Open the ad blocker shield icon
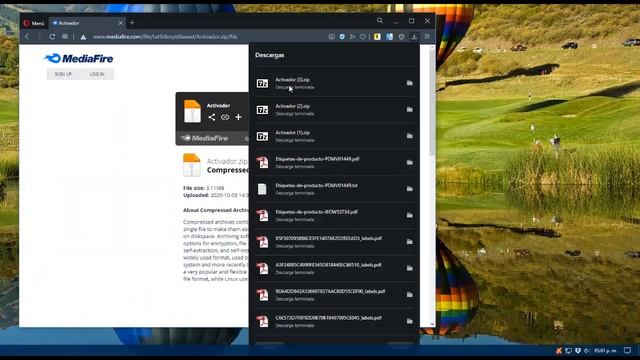The image size is (640, 360). click(342, 37)
